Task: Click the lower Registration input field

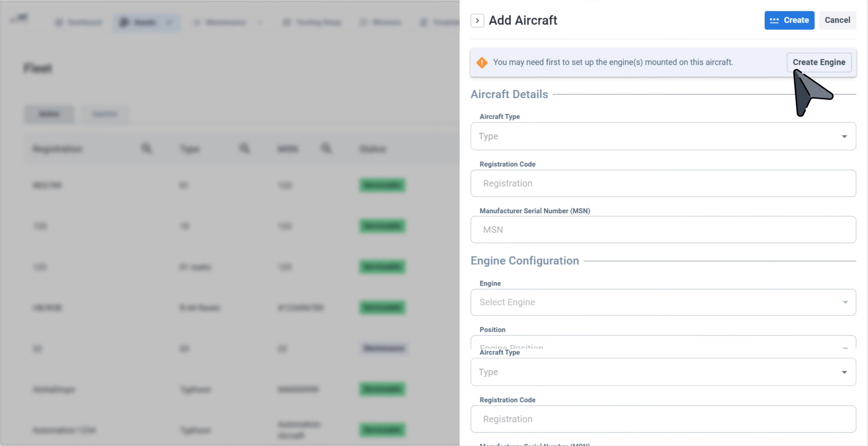Action: click(x=663, y=419)
